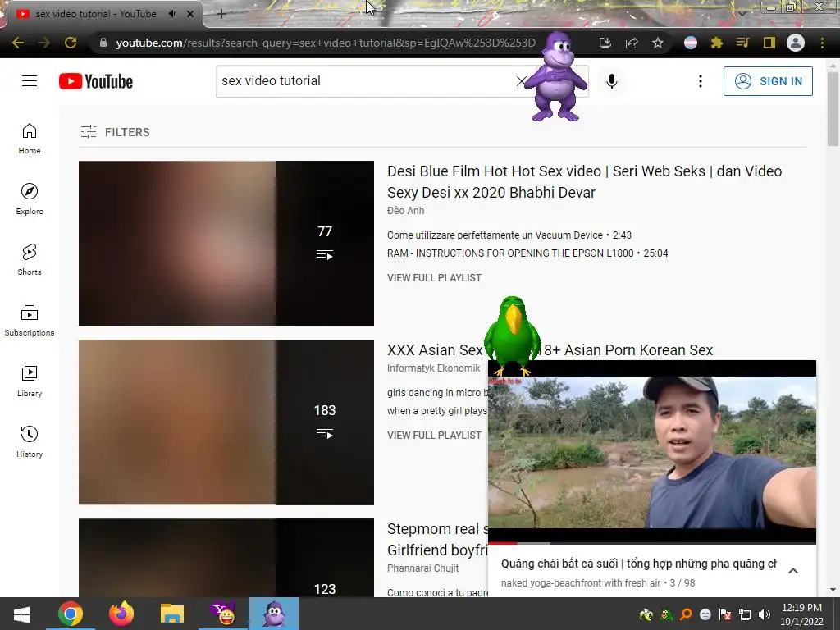The image size is (840, 630).
Task: Go forward using the browser forward arrow
Action: (x=44, y=43)
